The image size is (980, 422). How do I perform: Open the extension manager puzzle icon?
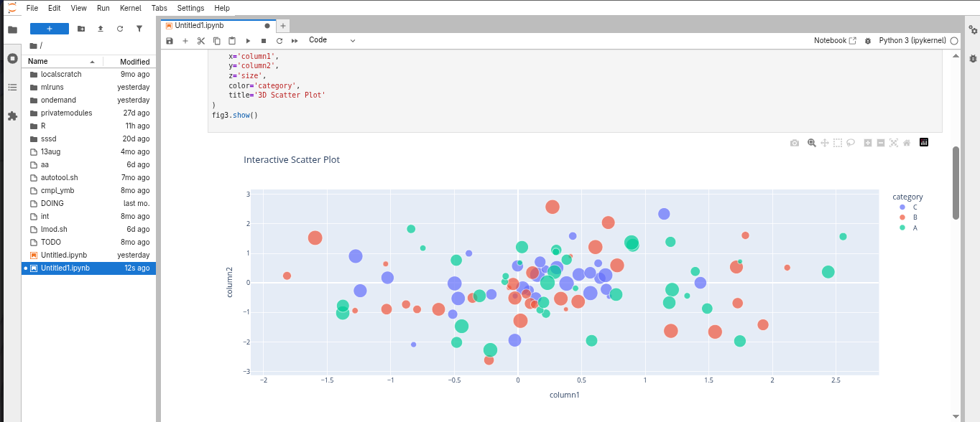click(x=12, y=116)
